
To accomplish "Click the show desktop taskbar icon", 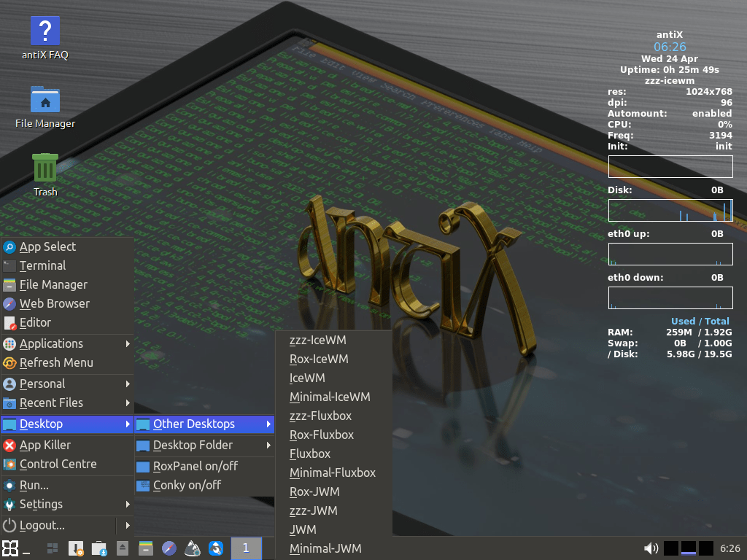I will pyautogui.click(x=53, y=548).
